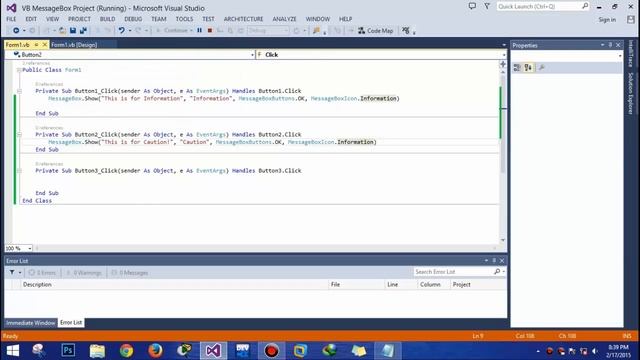Image resolution: width=640 pixels, height=360 pixels.
Task: Open the PROJECT menu
Action: click(x=79, y=19)
